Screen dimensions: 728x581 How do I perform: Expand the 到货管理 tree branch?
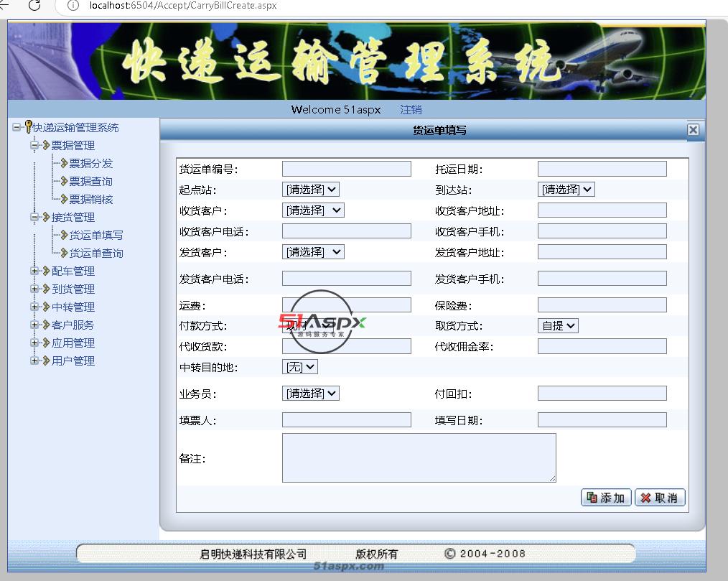coord(34,289)
